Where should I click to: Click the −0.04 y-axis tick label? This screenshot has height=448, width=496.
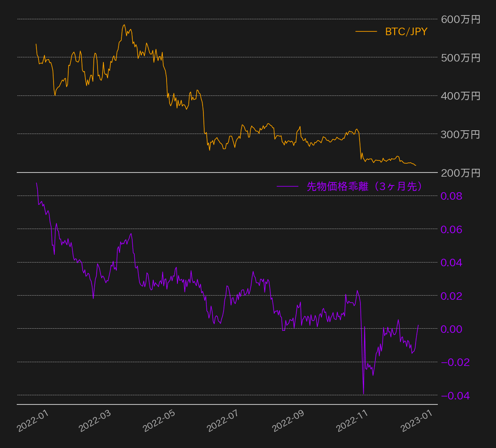[455, 396]
